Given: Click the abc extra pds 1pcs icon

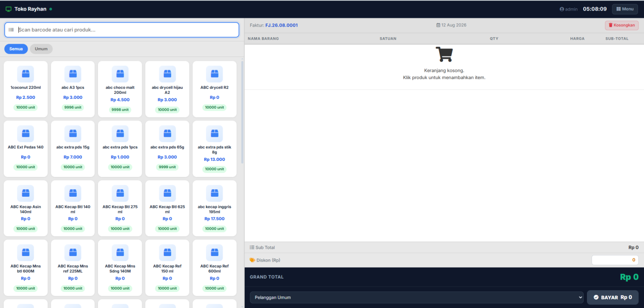Looking at the screenshot, I should click(x=120, y=134).
